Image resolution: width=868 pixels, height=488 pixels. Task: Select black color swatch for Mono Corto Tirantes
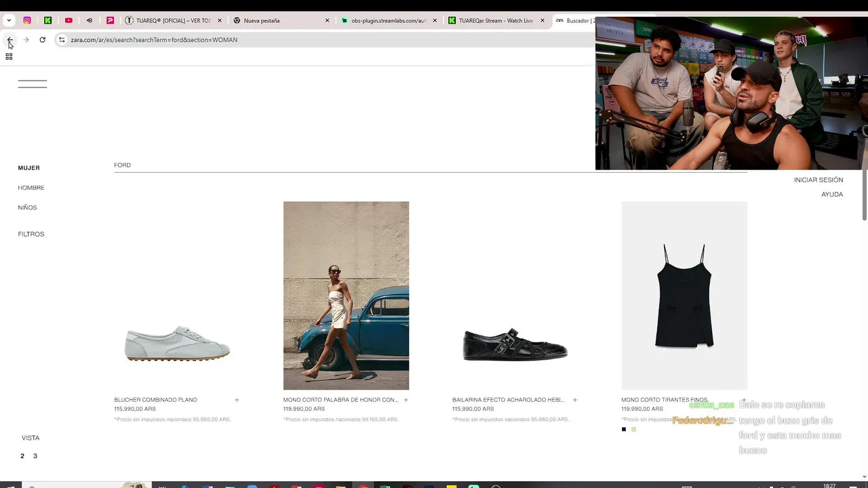(x=624, y=429)
